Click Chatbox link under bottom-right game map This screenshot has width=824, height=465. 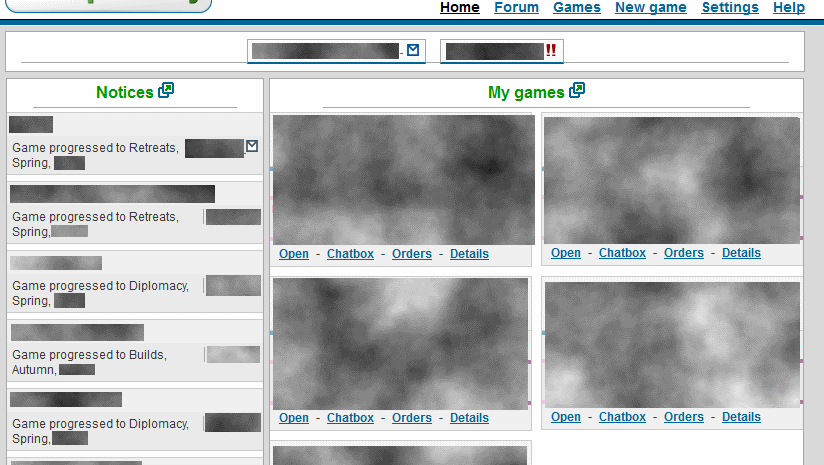point(622,417)
